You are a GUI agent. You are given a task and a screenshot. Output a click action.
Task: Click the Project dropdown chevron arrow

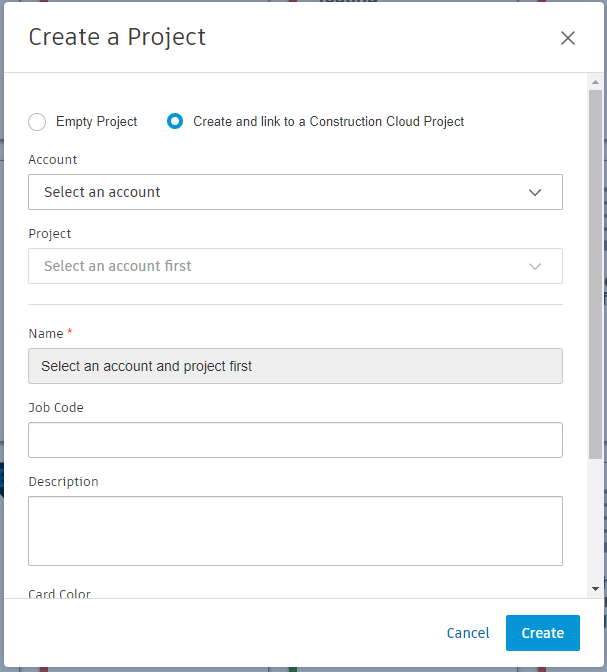point(535,266)
